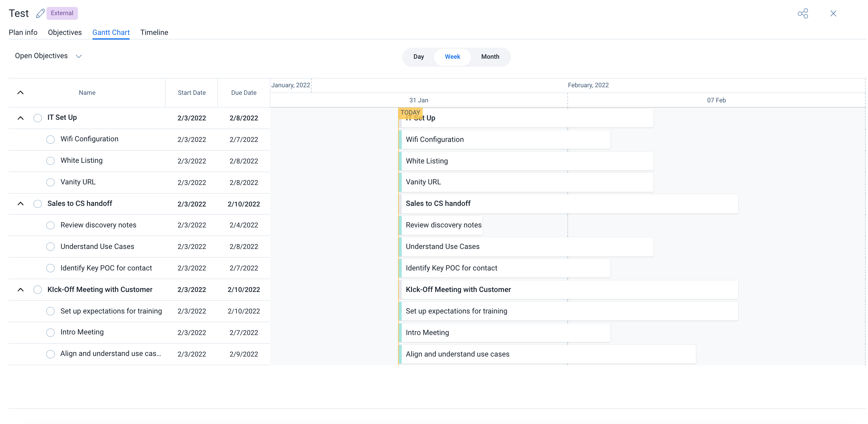The height and width of the screenshot is (424, 868).
Task: Click IT Set Up due date 2/8/2022
Action: click(x=244, y=118)
